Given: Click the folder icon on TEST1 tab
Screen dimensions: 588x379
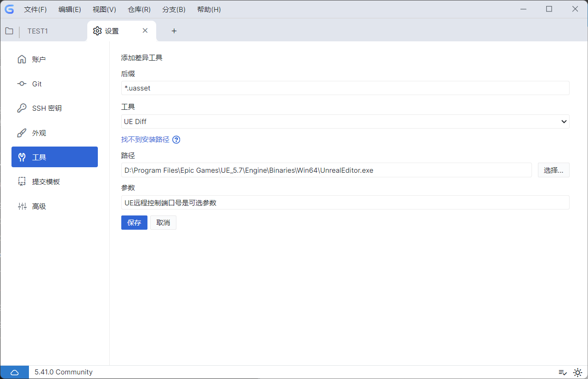Looking at the screenshot, I should [x=9, y=31].
